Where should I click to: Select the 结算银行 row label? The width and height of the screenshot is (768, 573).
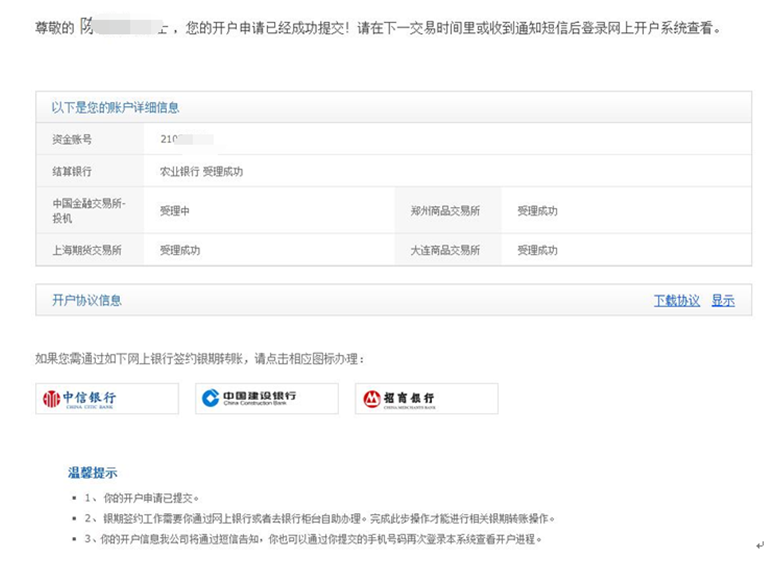coord(71,171)
